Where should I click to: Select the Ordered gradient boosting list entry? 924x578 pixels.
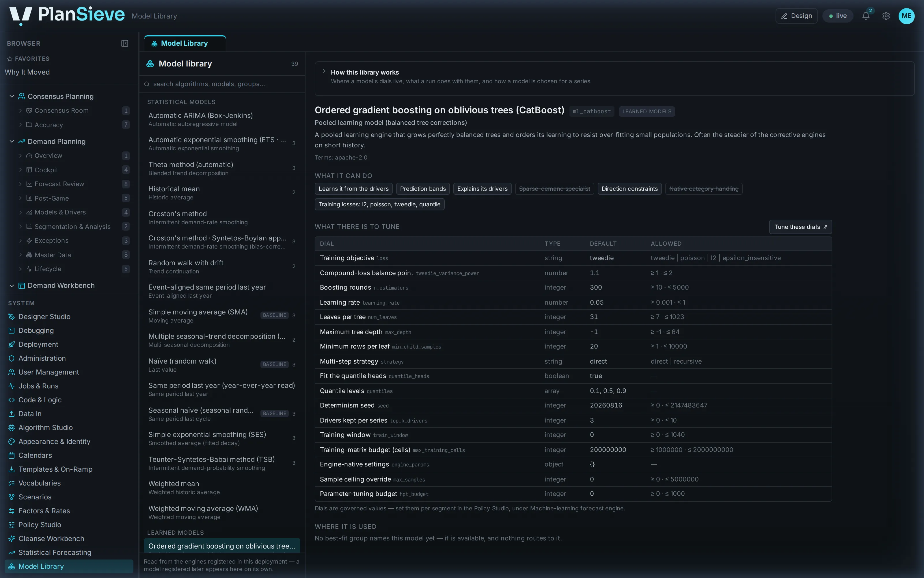point(222,546)
